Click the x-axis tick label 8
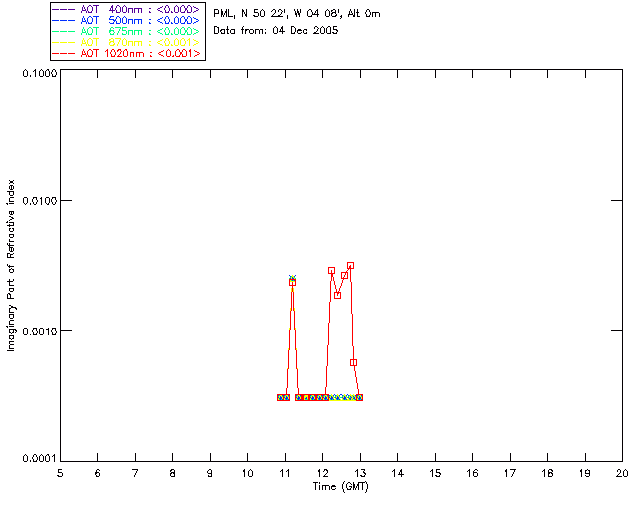Viewport: 640px width, 512px height. [x=173, y=473]
